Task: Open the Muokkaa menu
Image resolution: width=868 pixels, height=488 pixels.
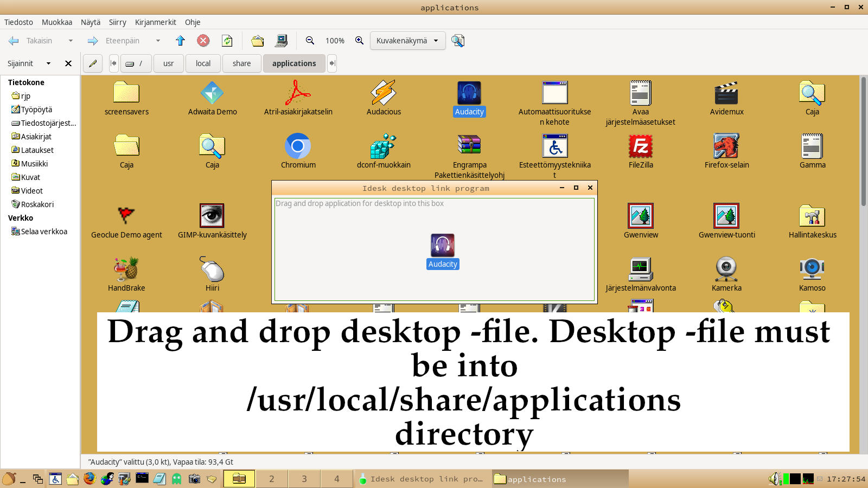Action: click(x=57, y=22)
